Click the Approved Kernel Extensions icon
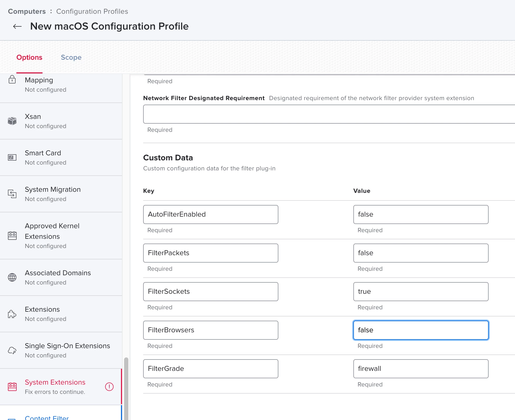 [x=12, y=236]
